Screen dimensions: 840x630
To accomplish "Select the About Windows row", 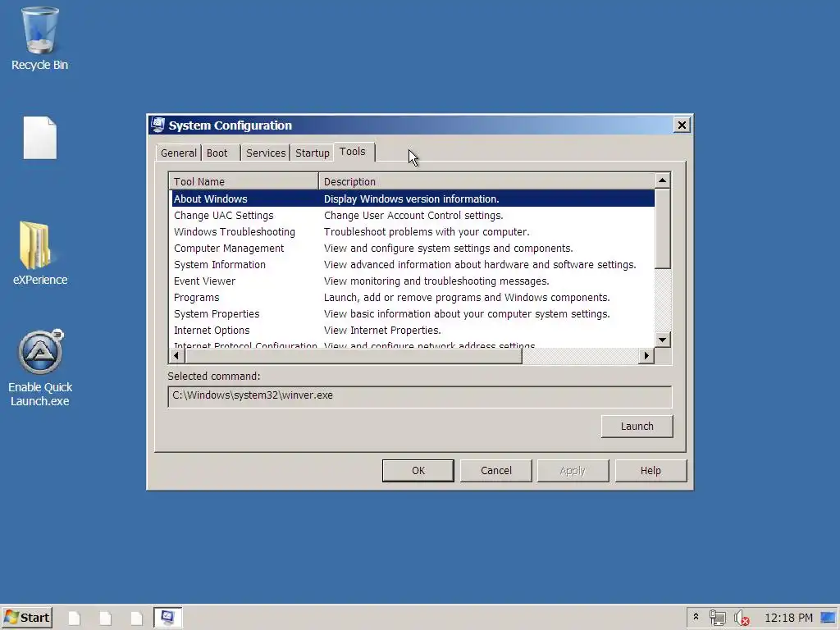I will coord(413,199).
